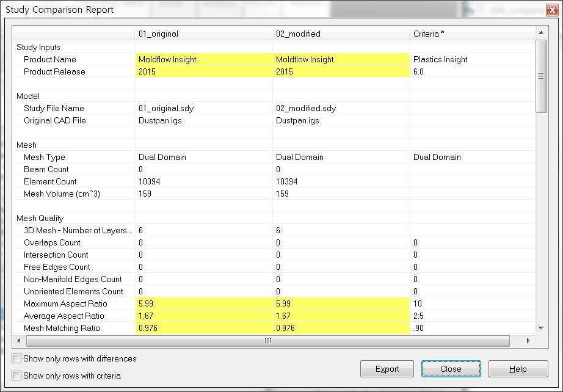Select 10394 in 01_original column

[x=203, y=181]
